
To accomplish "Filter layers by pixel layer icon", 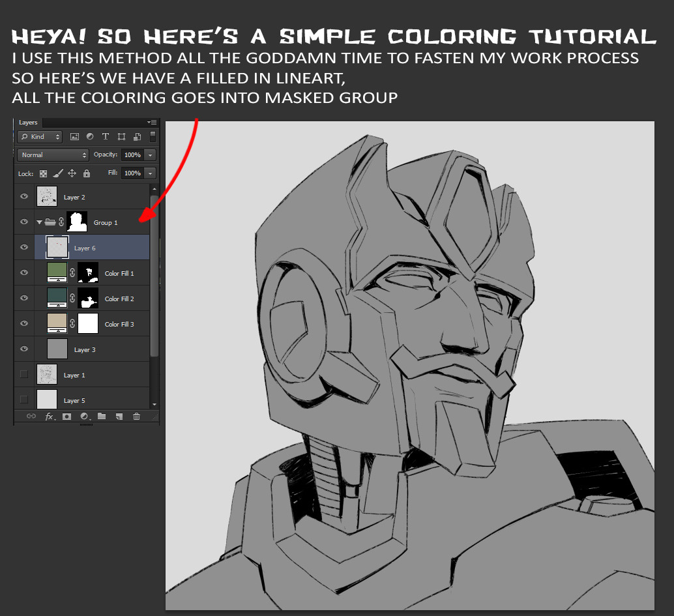I will [x=74, y=137].
